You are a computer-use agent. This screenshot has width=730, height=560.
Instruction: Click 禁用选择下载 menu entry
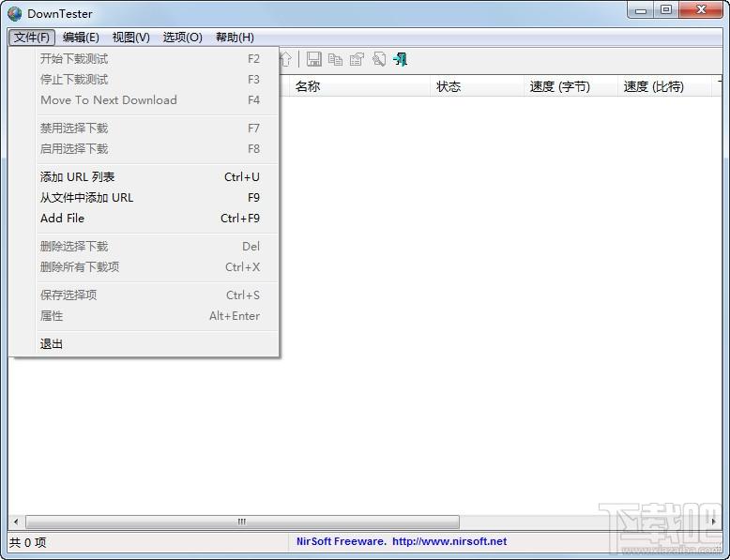pos(149,128)
